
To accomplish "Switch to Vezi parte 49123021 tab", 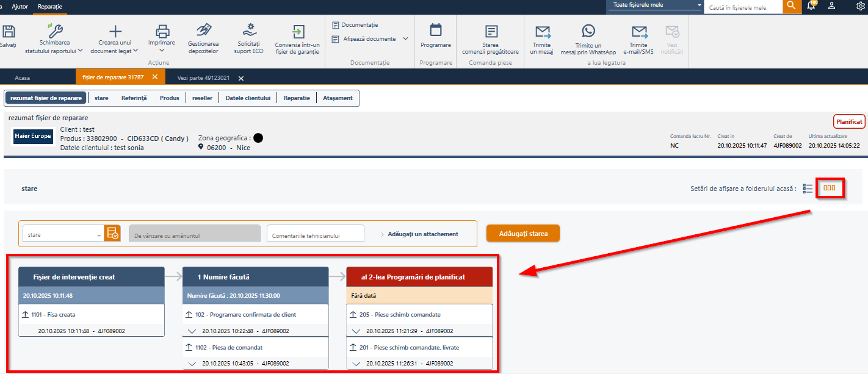I will 204,77.
